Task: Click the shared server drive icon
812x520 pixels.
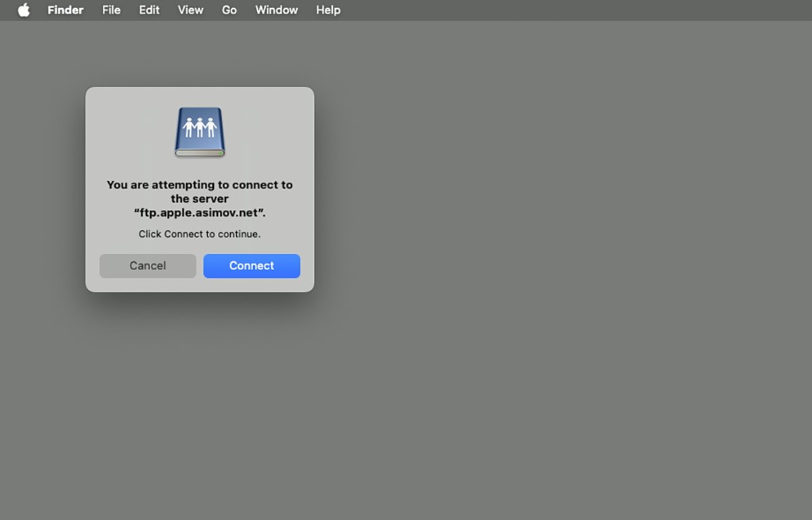Action: tap(200, 132)
